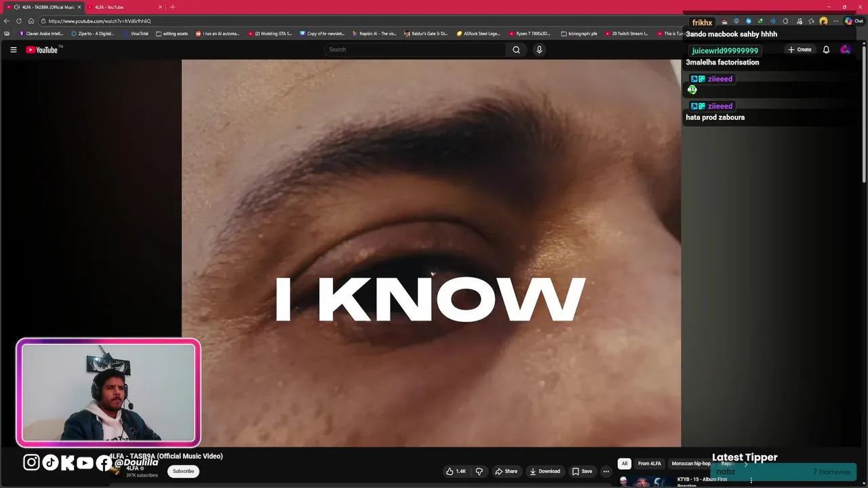
Task: Focus the address bar URL
Action: (x=99, y=21)
